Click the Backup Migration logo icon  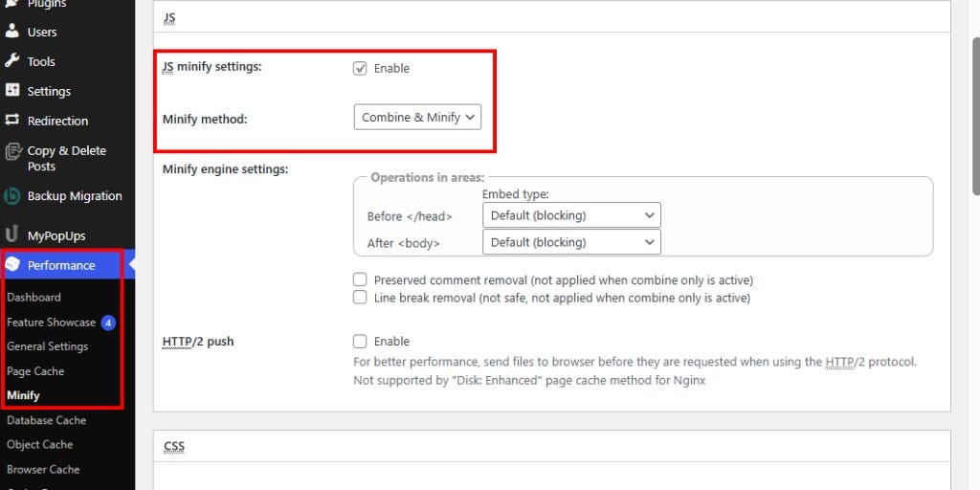coord(11,196)
